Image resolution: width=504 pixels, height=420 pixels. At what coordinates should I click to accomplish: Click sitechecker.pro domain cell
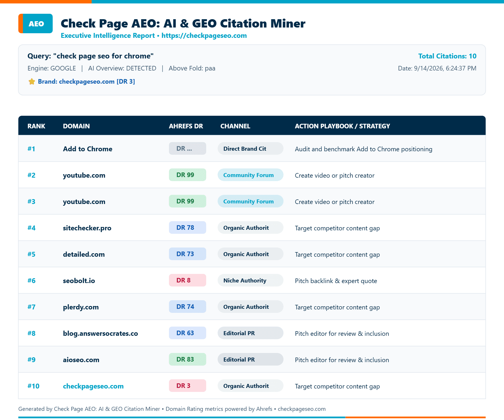pos(87,228)
